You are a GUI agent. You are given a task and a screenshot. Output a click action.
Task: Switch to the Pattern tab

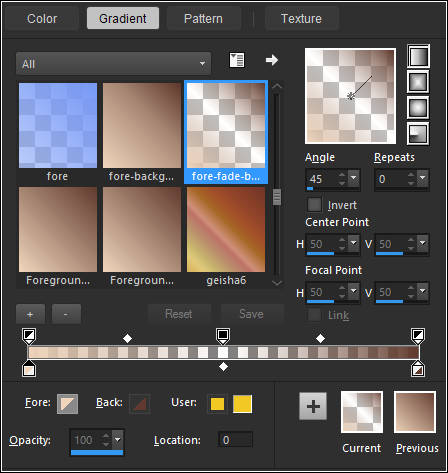(x=203, y=19)
